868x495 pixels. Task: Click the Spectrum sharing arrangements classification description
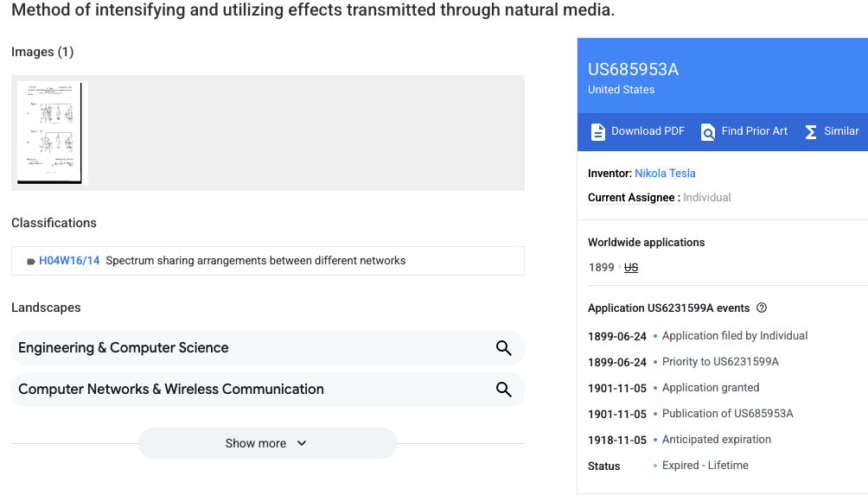point(255,261)
